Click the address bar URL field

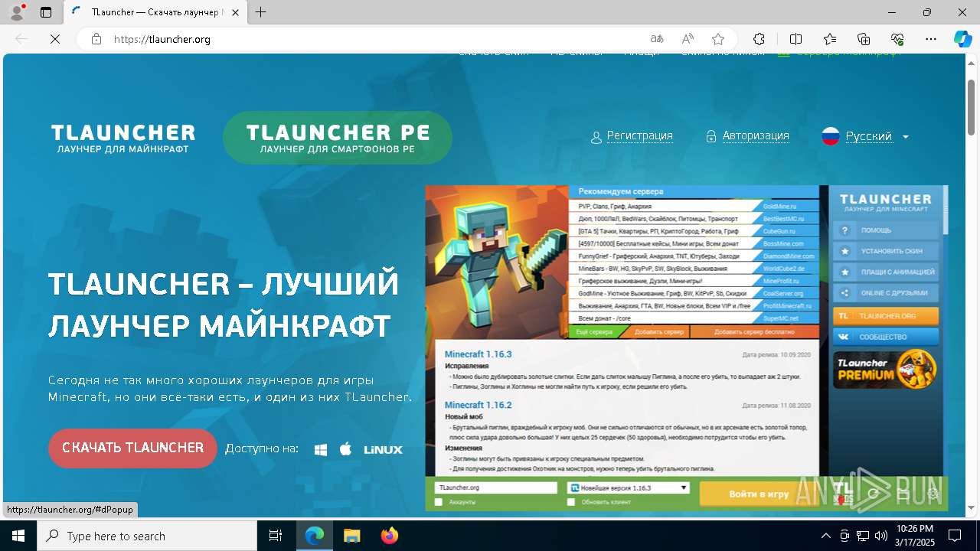375,39
